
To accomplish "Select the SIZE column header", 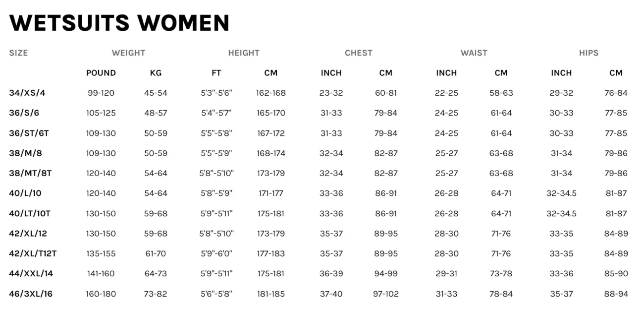I will (x=18, y=53).
